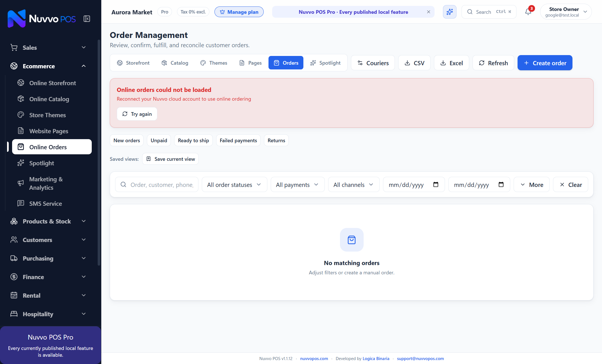Screen dimensions: 602x364
Task: Open the notifications bell
Action: pos(528,12)
